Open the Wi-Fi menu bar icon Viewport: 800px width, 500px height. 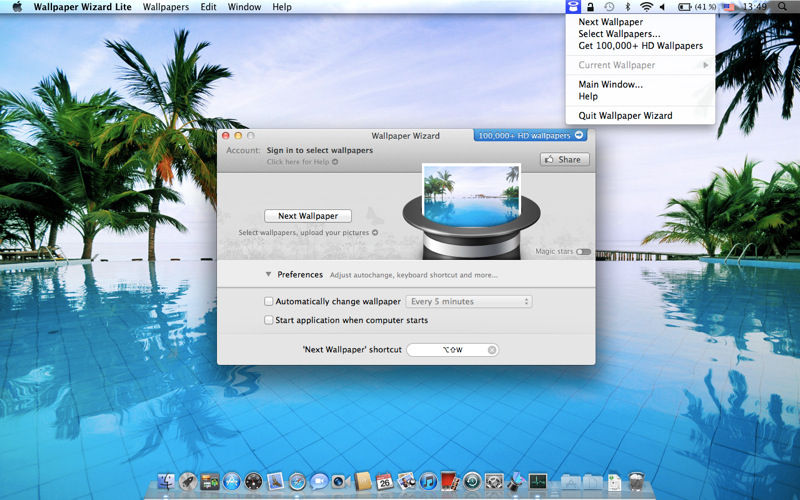tap(646, 7)
